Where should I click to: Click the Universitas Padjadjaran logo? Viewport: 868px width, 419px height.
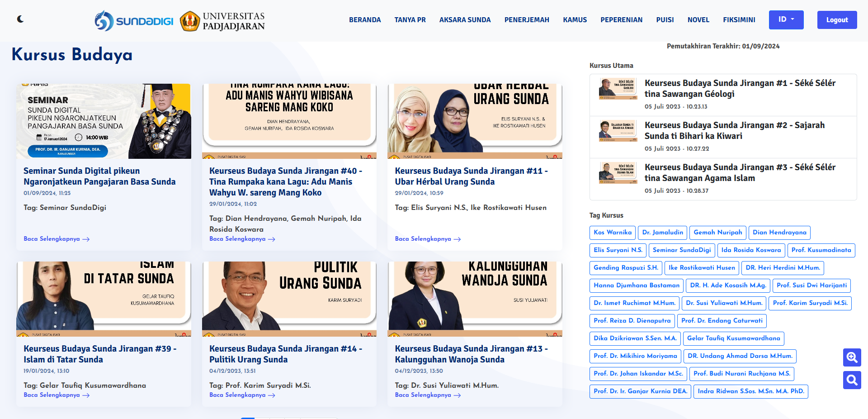222,21
